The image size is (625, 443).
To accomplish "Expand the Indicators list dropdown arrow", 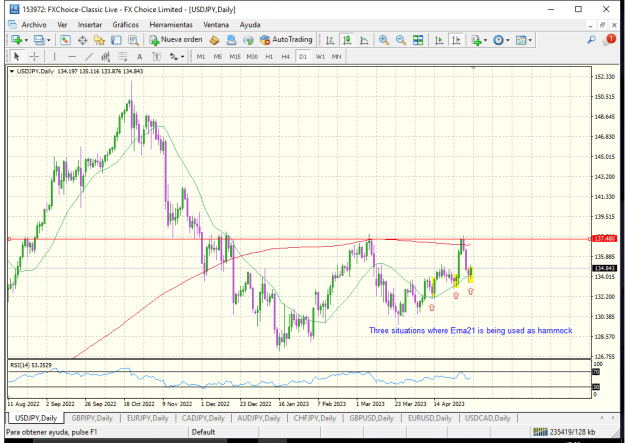I will 485,40.
